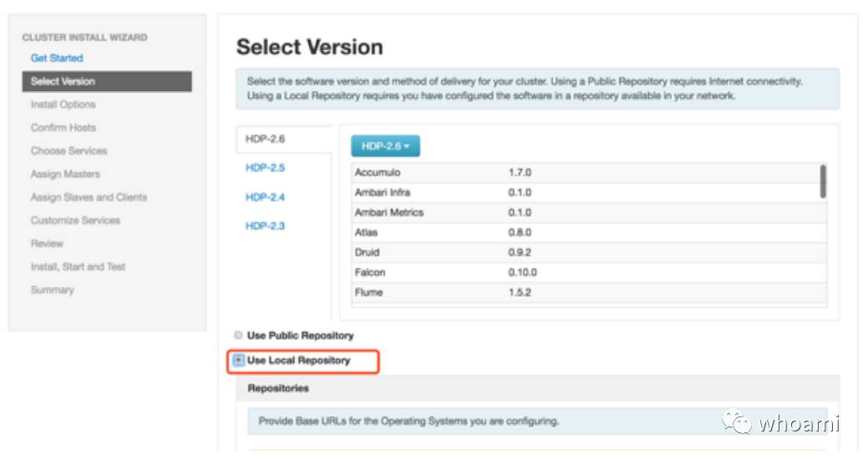Click the services list scrollbar thumb
The width and height of the screenshot is (868, 459).
823,182
